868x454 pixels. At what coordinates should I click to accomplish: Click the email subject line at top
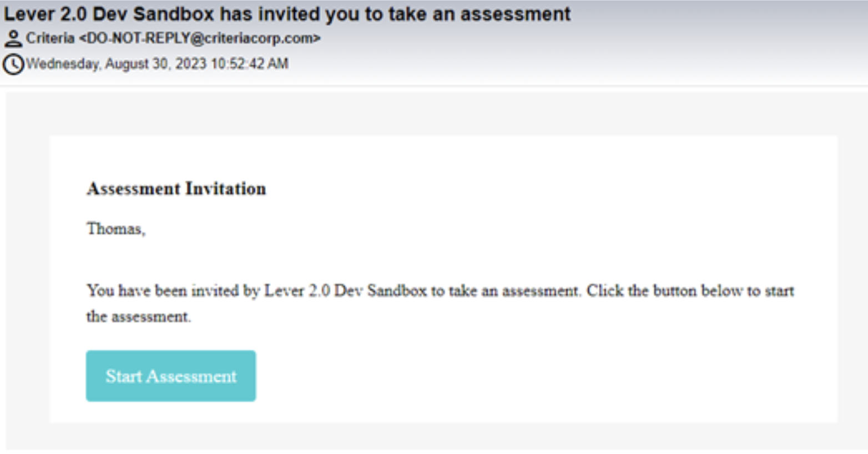(x=287, y=13)
